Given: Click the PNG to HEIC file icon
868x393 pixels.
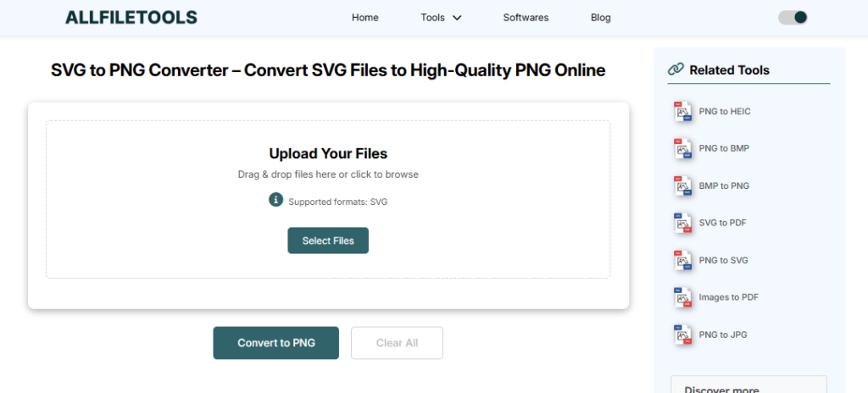Looking at the screenshot, I should coord(682,112).
